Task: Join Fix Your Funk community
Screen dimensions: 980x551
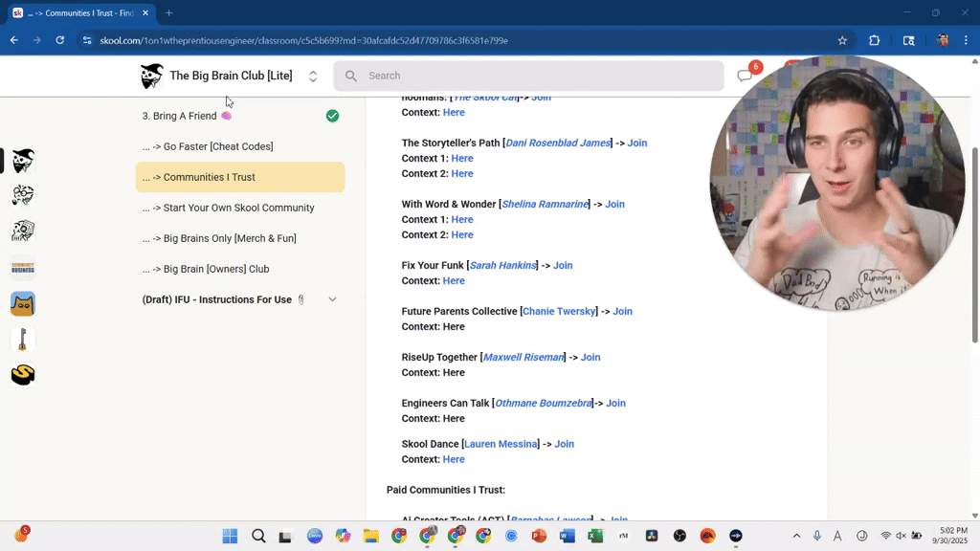Action: click(x=563, y=266)
